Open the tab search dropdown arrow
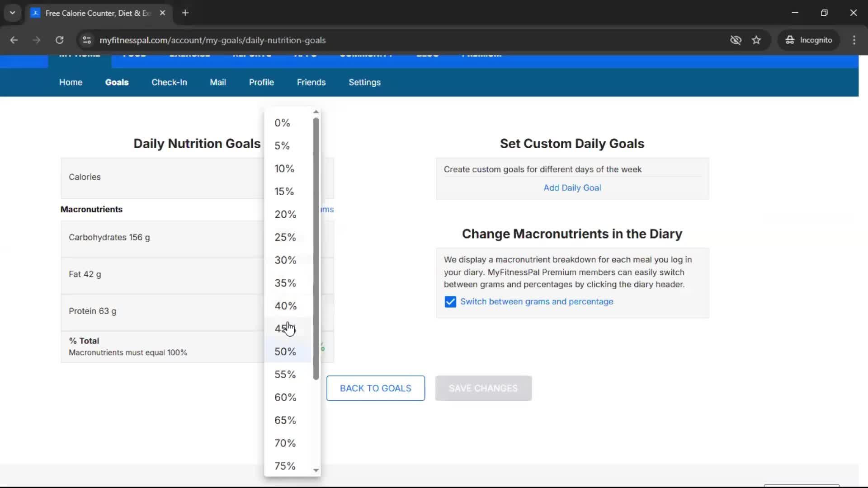The image size is (868, 488). click(x=13, y=13)
